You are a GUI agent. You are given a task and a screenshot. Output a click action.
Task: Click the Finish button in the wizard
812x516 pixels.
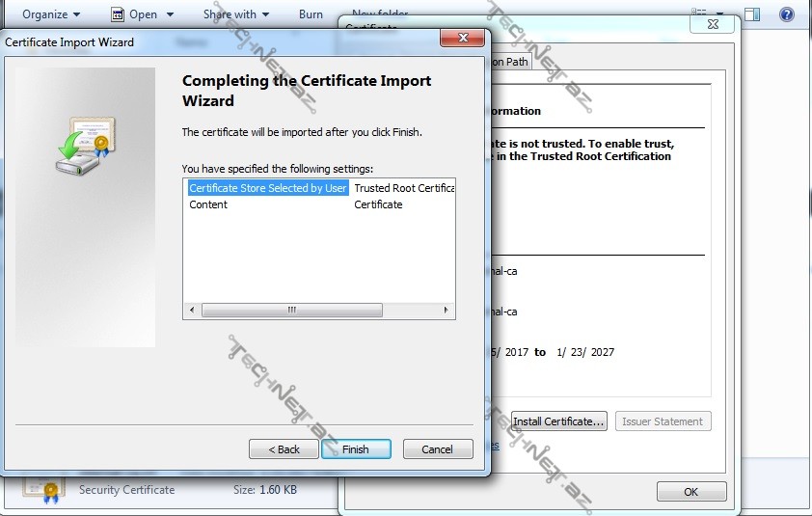pyautogui.click(x=356, y=449)
